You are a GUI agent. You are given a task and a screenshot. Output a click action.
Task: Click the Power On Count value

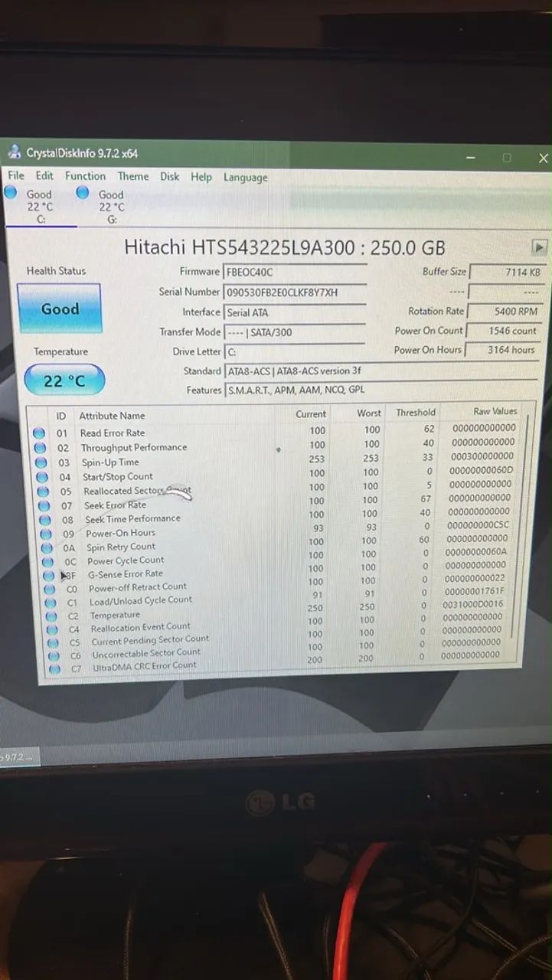505,331
